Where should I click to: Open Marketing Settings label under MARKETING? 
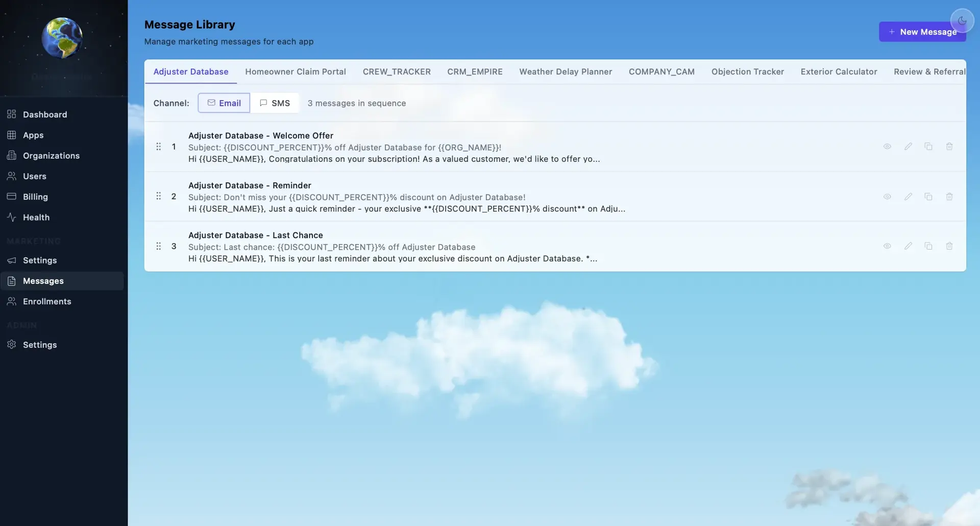[40, 260]
